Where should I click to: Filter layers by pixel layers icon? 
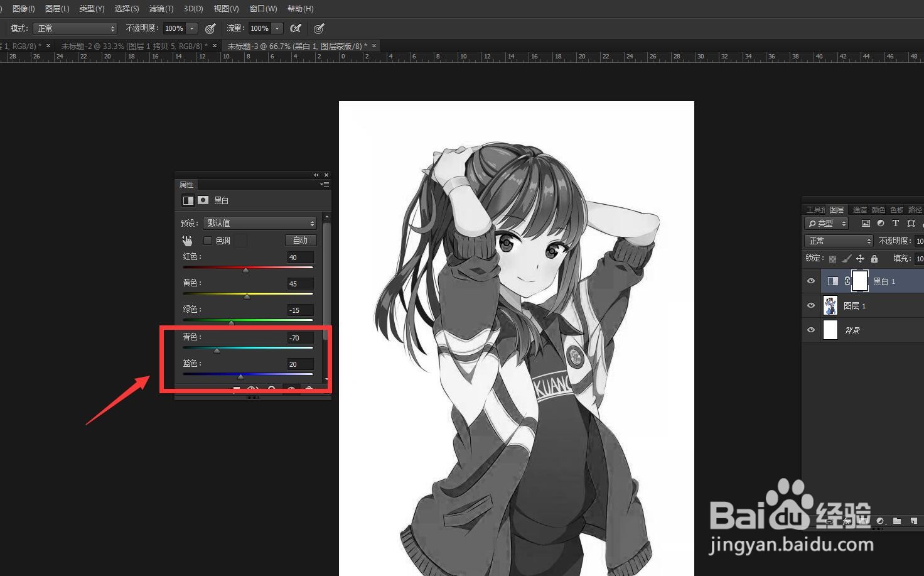tap(866, 224)
